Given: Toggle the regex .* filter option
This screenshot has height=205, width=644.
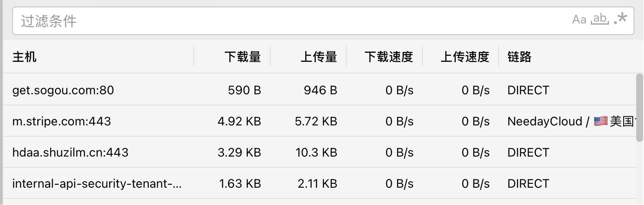Looking at the screenshot, I should 621,19.
